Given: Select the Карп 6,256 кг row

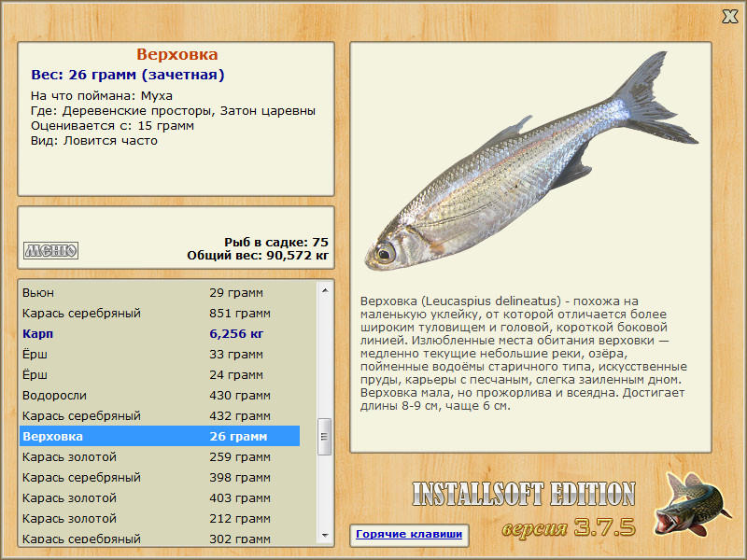Looking at the screenshot, I should (x=160, y=334).
